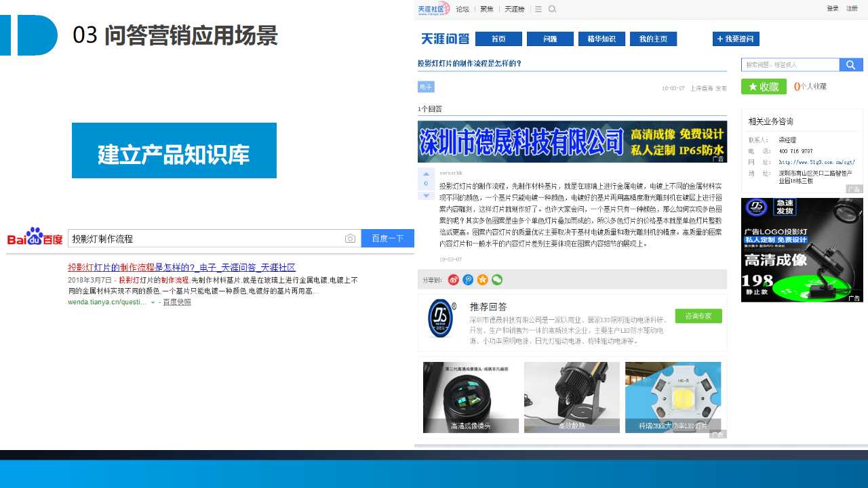Click the slide title 问答营销应用场景
This screenshot has width=868, height=488.
(191, 35)
